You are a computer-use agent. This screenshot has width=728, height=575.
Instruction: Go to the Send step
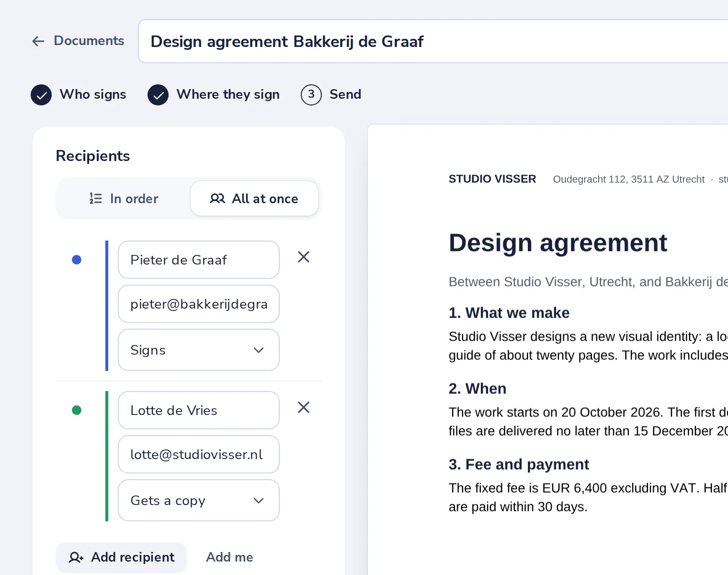pyautogui.click(x=331, y=94)
